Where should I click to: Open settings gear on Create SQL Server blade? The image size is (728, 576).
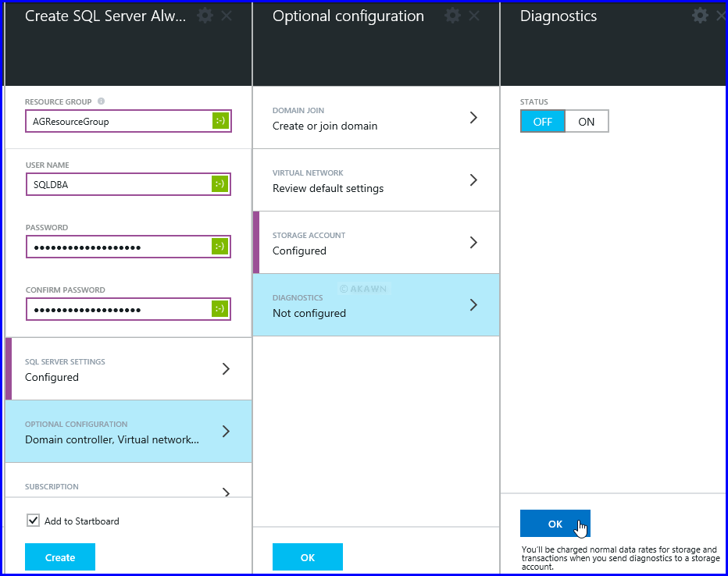point(205,16)
